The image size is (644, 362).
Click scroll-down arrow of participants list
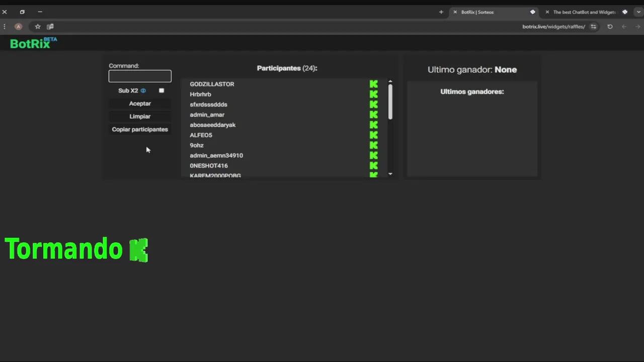point(390,173)
